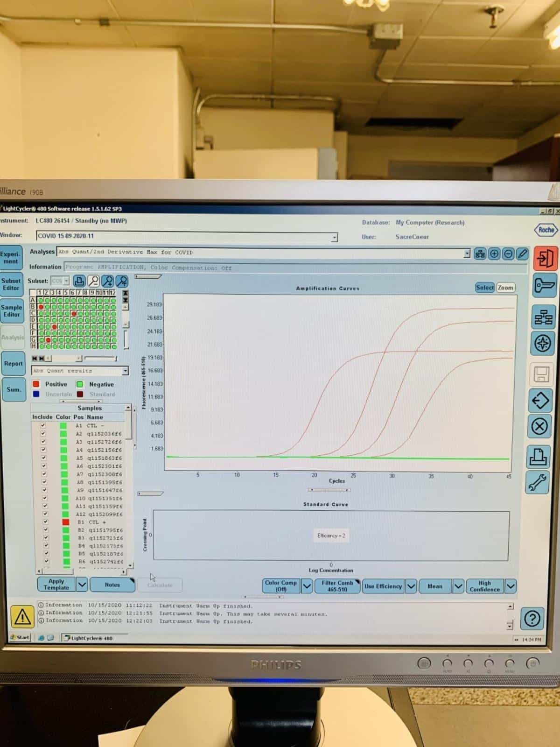Click the Exit door icon in right sidebar
This screenshot has height=747, width=560.
[545, 258]
